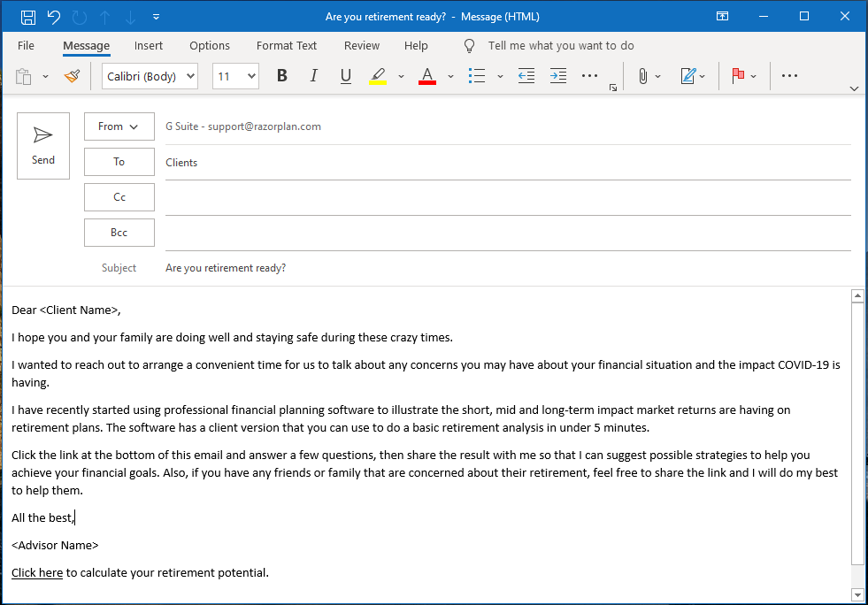Viewport: 868px width, 605px height.
Task: Click the Follow Up flag icon
Action: (x=738, y=76)
